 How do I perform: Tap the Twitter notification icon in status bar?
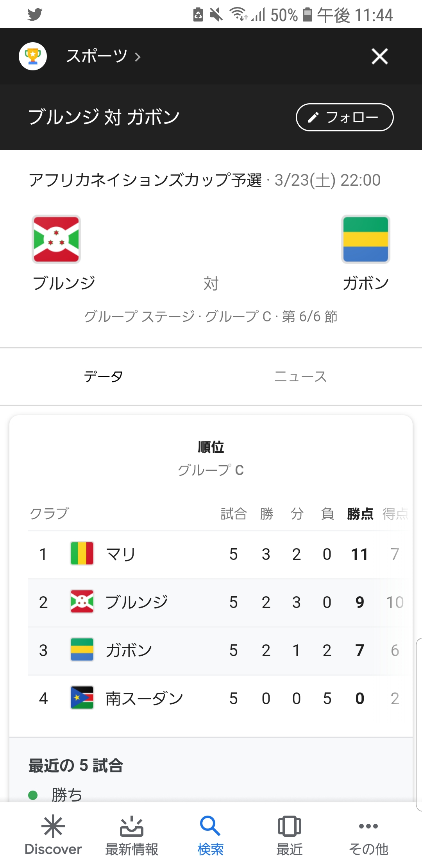pos(35,14)
